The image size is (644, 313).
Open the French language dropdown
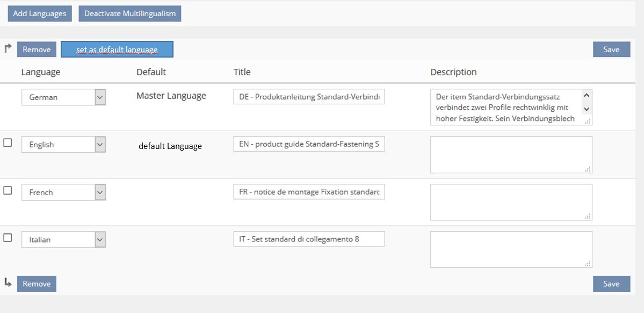100,192
